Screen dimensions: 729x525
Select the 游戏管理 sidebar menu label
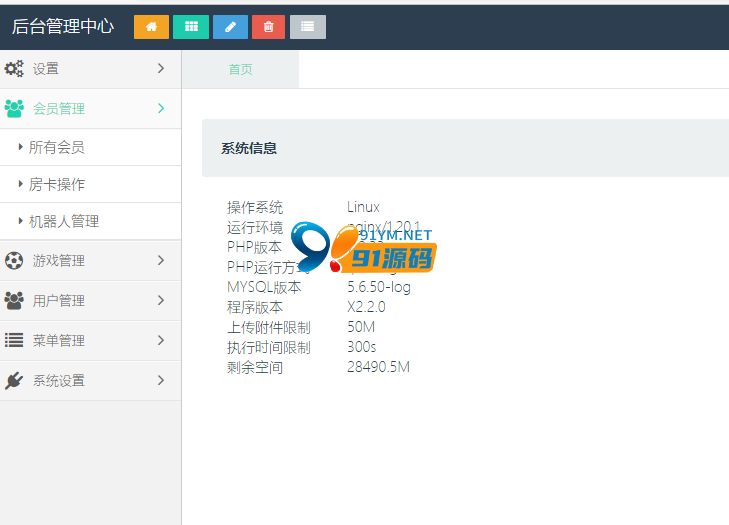[x=59, y=260]
